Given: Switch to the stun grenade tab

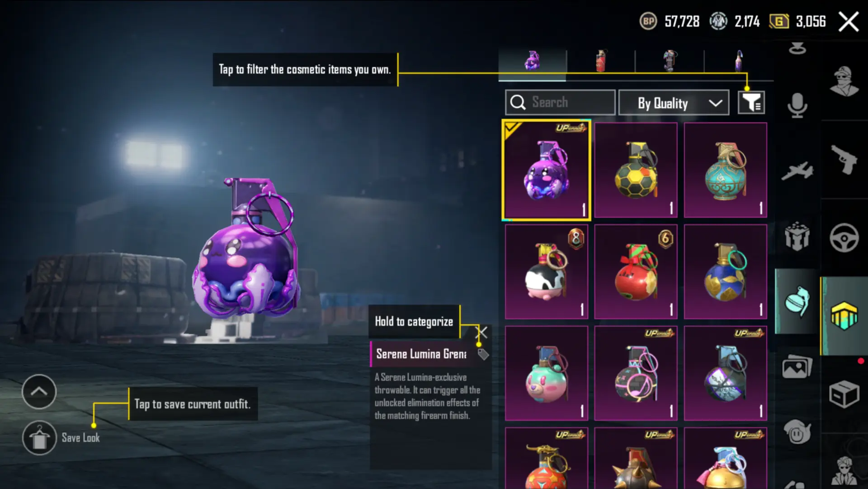Looking at the screenshot, I should click(670, 61).
